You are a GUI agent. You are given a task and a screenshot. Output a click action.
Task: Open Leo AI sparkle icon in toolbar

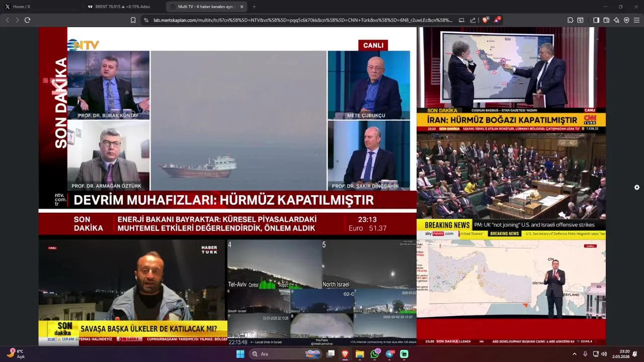point(616,20)
